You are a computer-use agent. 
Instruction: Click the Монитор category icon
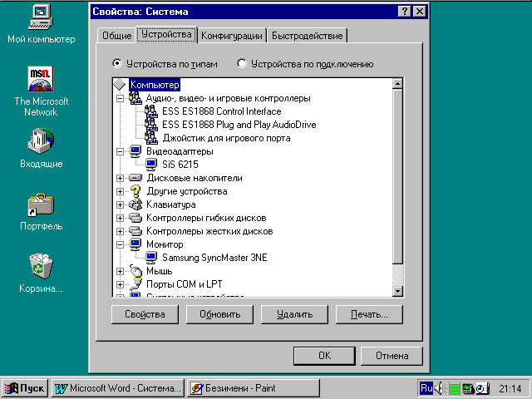(135, 244)
